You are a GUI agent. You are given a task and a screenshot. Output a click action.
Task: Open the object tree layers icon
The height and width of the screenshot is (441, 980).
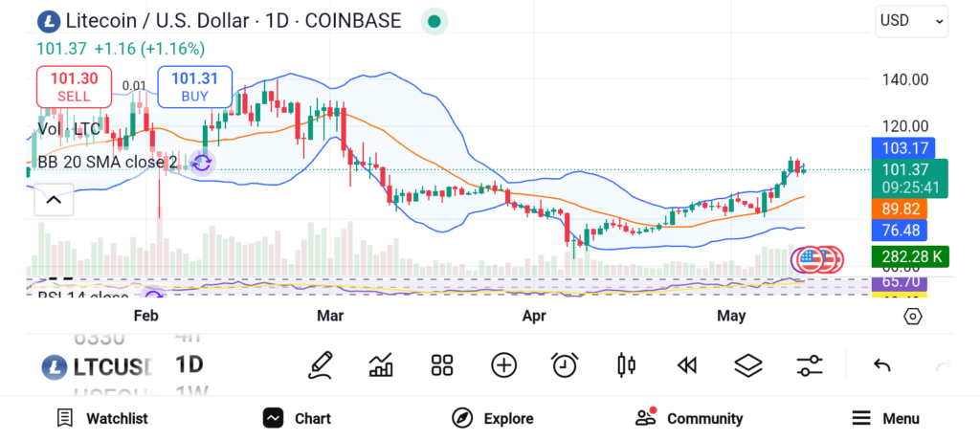747,364
